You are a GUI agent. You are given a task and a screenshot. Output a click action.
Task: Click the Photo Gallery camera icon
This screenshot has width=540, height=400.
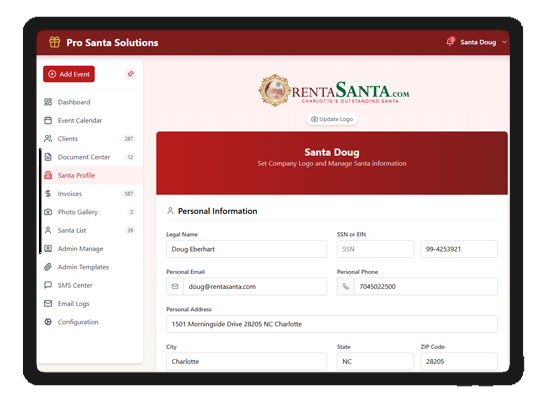click(48, 212)
